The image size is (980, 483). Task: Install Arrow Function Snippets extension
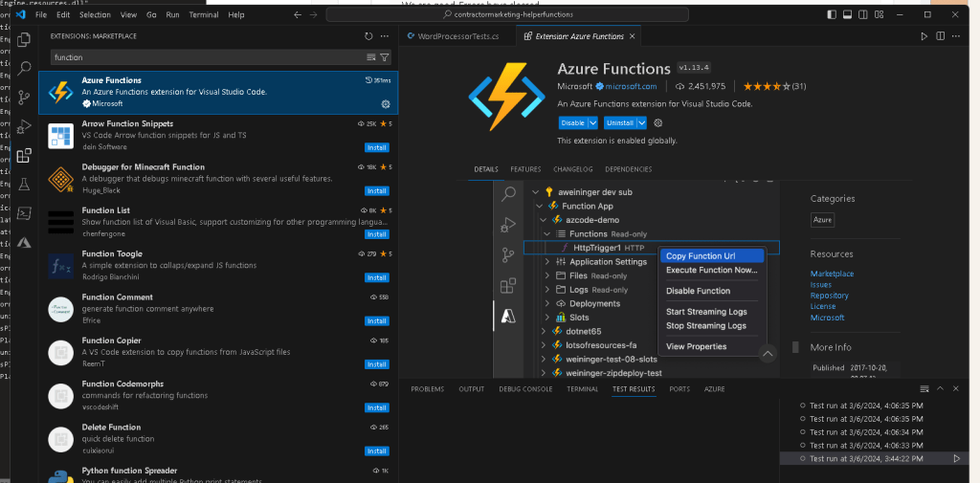[377, 148]
